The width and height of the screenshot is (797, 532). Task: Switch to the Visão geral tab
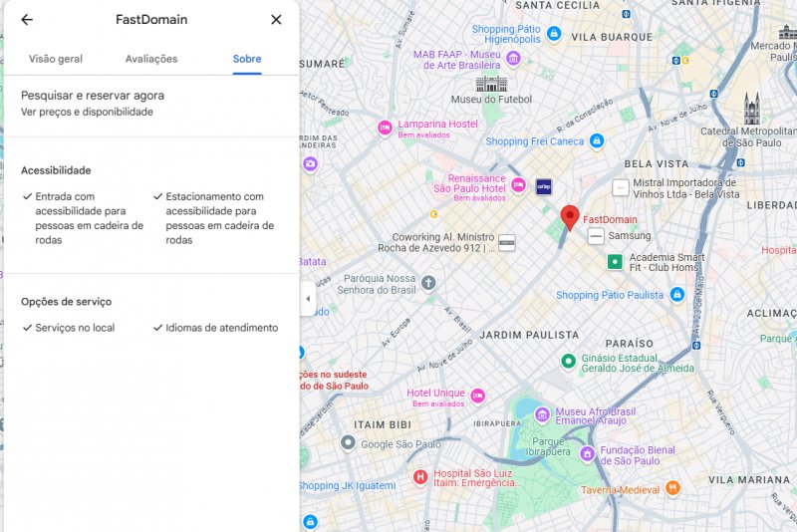coord(56,59)
